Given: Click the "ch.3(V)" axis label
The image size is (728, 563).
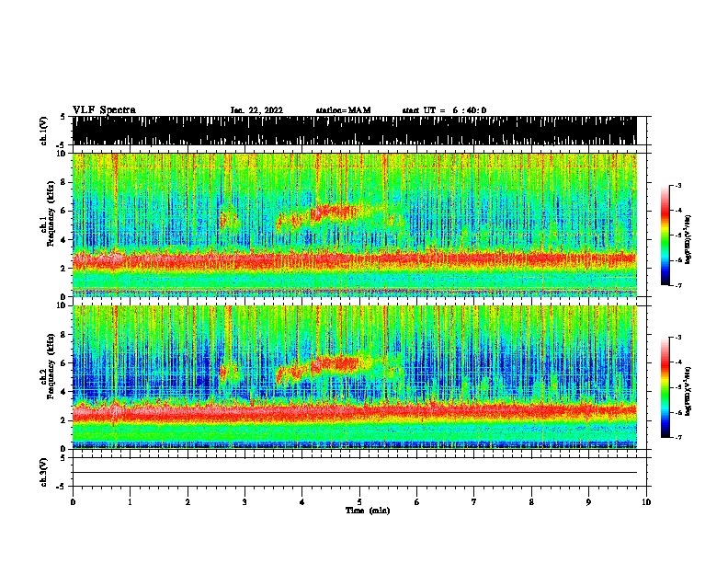Looking at the screenshot, I should (x=43, y=472).
